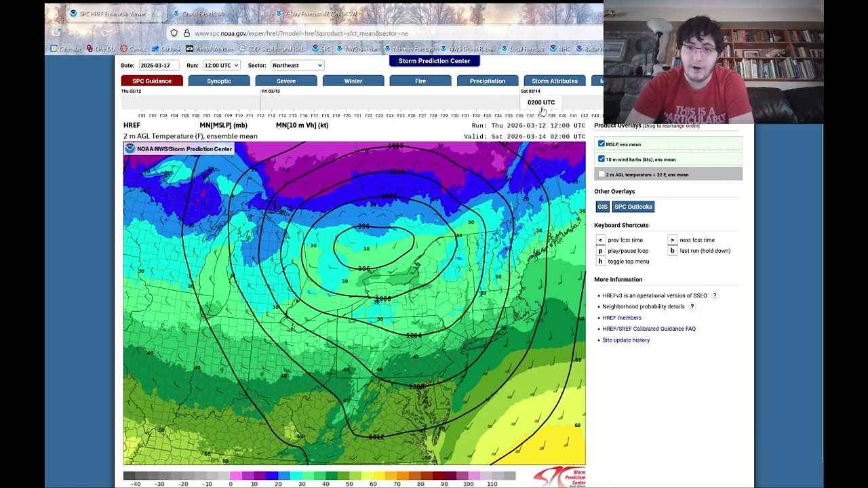Viewport: 868px width, 488px height.
Task: Click the 'h' toggle top menu key
Action: pos(600,262)
